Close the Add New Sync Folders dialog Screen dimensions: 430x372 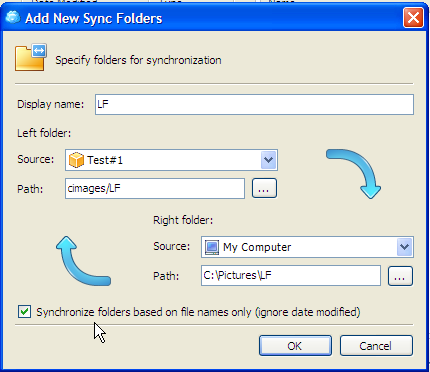coord(413,17)
